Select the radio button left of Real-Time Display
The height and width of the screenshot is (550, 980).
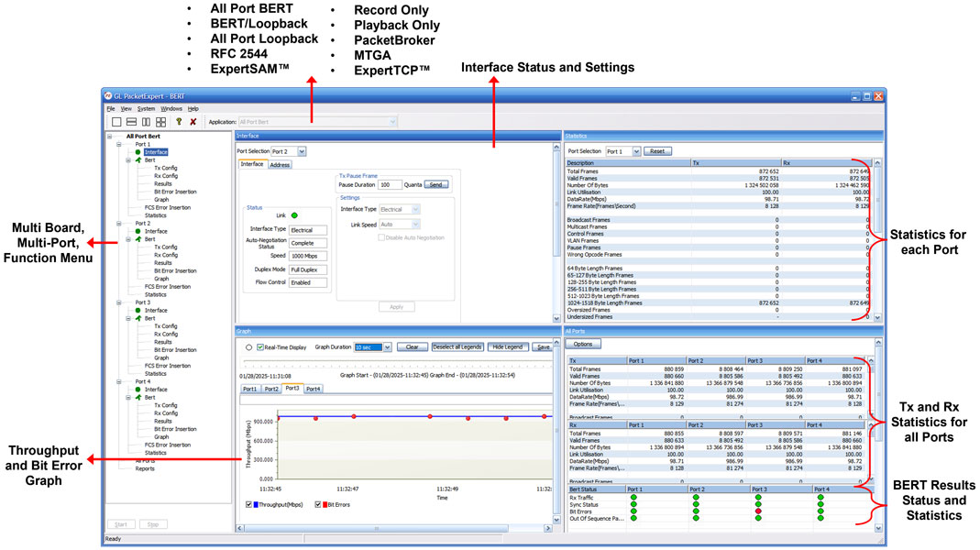[x=248, y=347]
